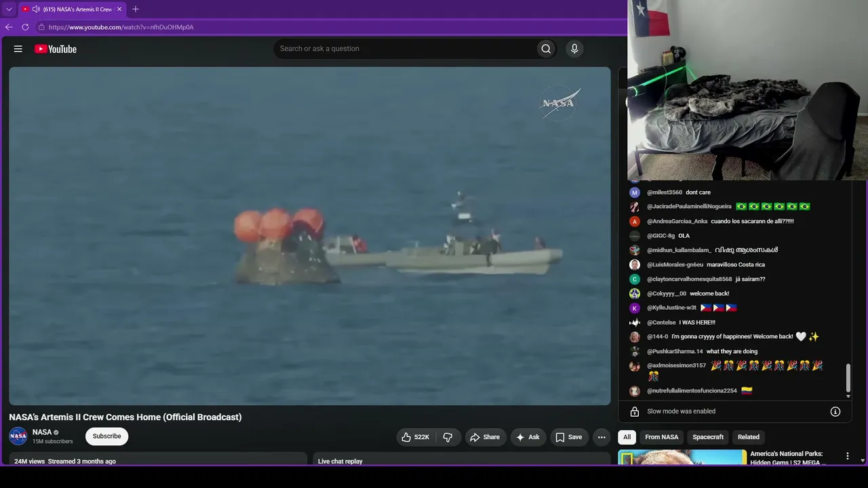The width and height of the screenshot is (868, 488).
Task: Click the live chat scrollbar thumb
Action: (848, 379)
